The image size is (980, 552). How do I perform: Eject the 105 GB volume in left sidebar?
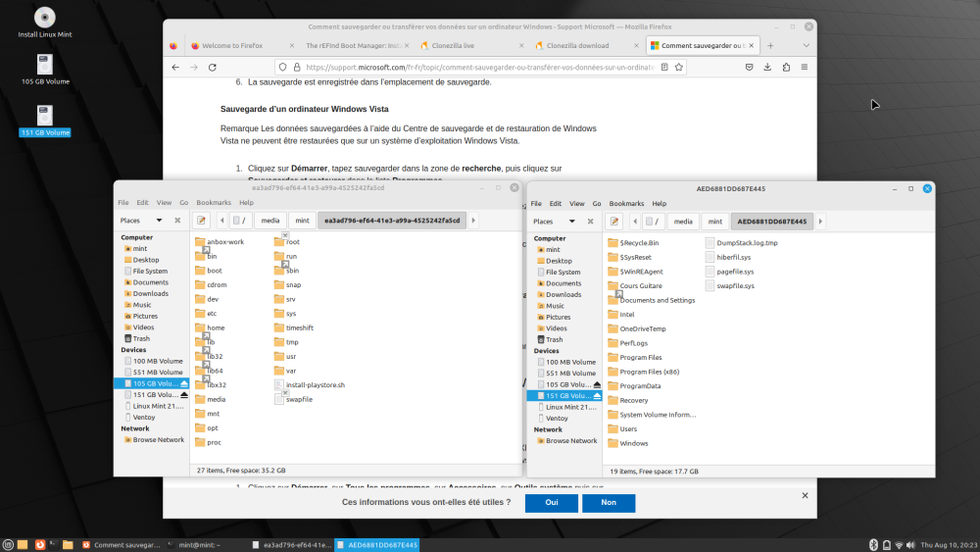pyautogui.click(x=183, y=383)
